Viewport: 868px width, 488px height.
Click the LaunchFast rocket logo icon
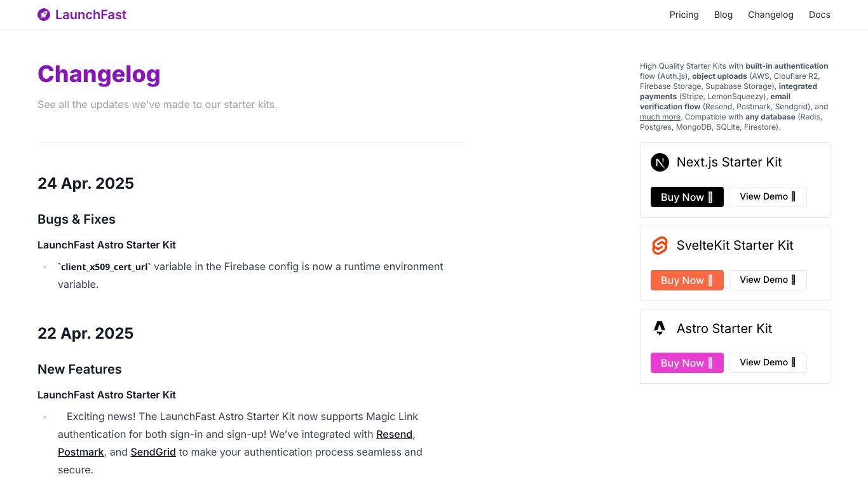pyautogui.click(x=44, y=15)
